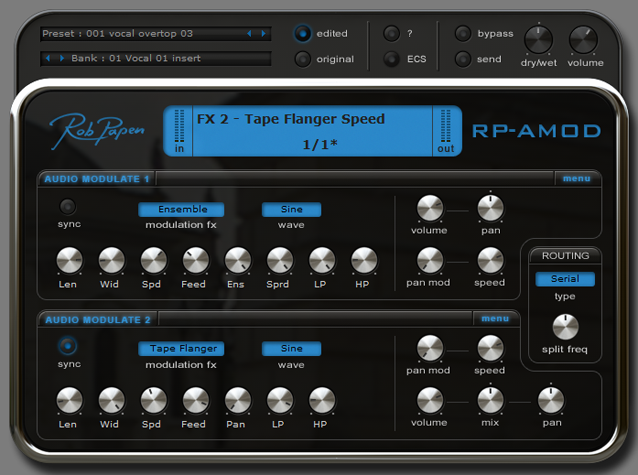Go to next bank with right arrow
Viewport: 638px width, 475px height.
(x=62, y=58)
